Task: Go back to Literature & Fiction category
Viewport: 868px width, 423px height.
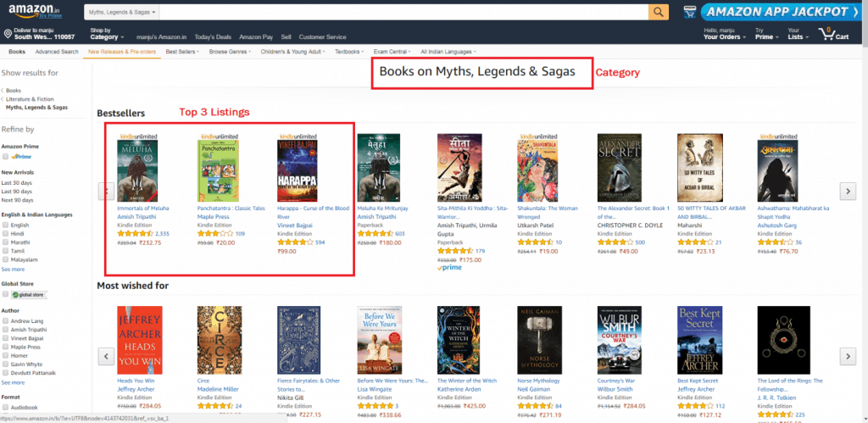Action: coord(30,99)
